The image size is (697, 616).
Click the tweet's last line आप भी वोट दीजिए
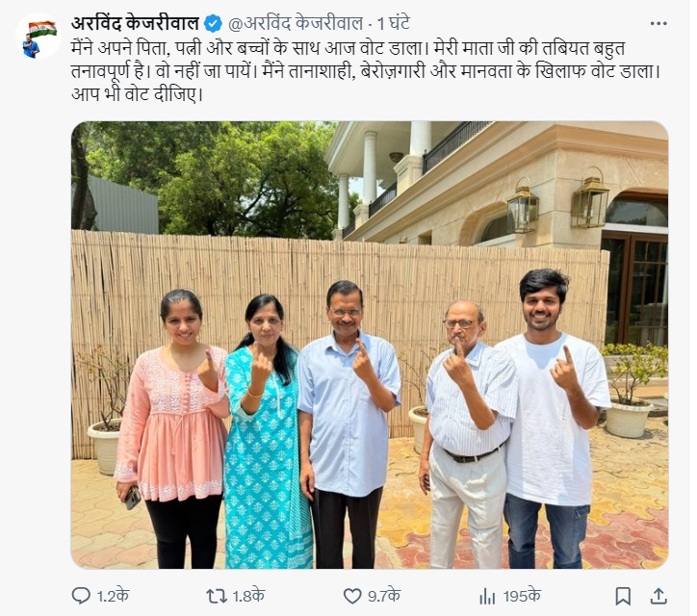pos(137,94)
